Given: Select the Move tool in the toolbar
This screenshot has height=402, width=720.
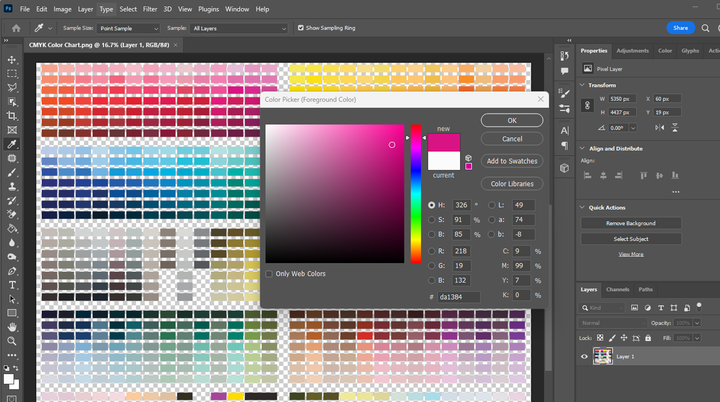Looking at the screenshot, I should (12, 59).
